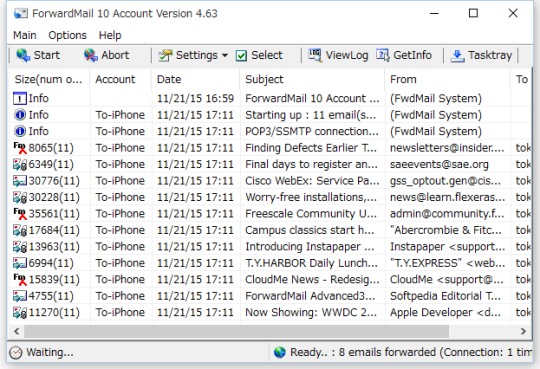Viewport: 540px width, 369px height.
Task: Click the ViewLog button label
Action: [347, 55]
